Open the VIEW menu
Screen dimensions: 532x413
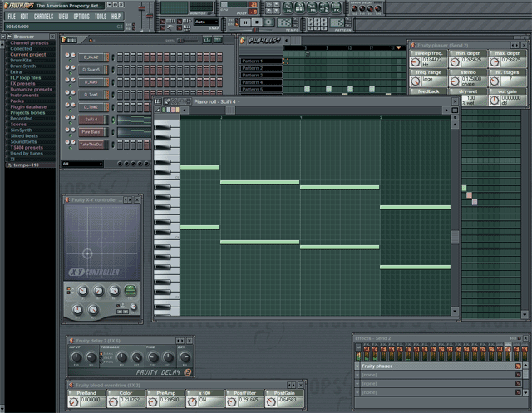coord(63,17)
